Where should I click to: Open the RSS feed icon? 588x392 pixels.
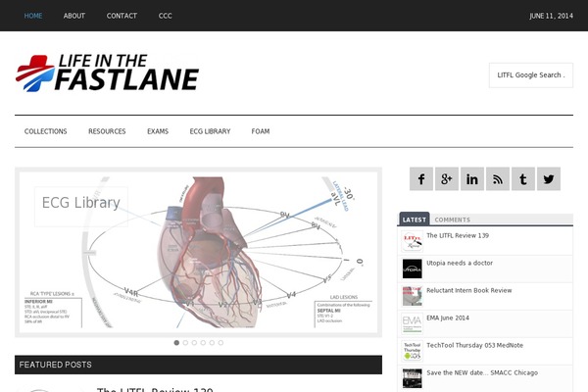tap(498, 179)
